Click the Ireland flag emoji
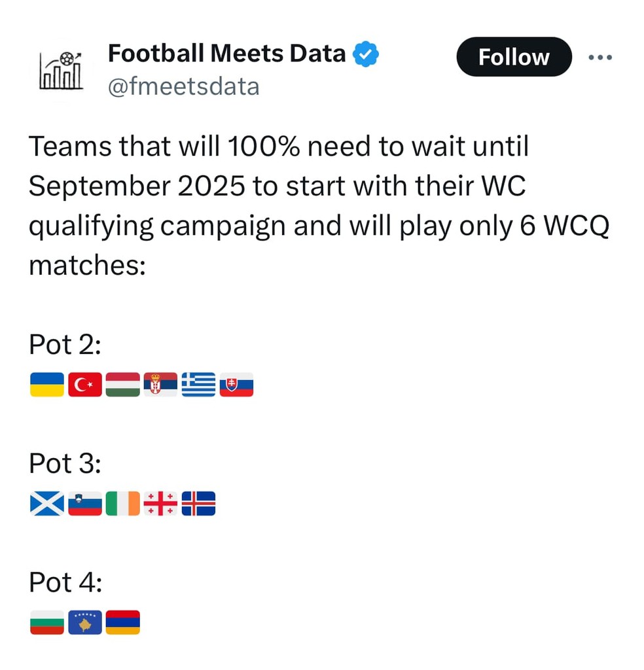The width and height of the screenshot is (644, 670). pos(122,504)
